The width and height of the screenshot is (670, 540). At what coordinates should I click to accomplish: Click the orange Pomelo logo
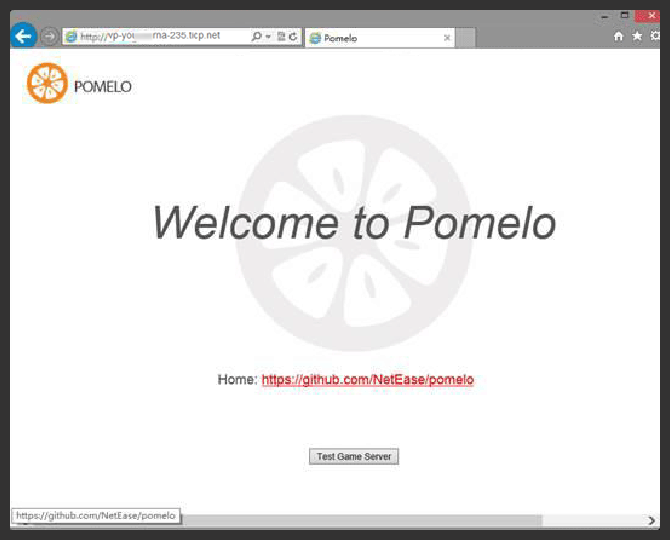tap(47, 84)
